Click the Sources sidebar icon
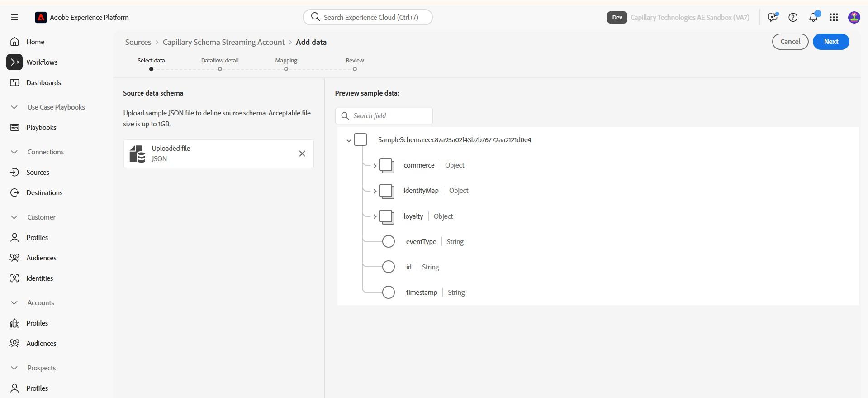This screenshot has width=868, height=398. [x=14, y=172]
